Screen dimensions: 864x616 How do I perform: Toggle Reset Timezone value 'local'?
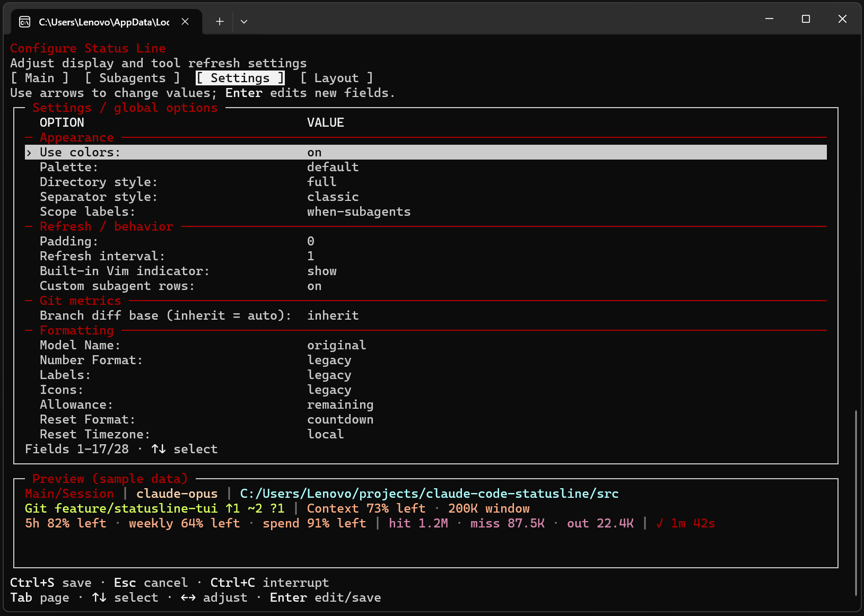click(326, 434)
